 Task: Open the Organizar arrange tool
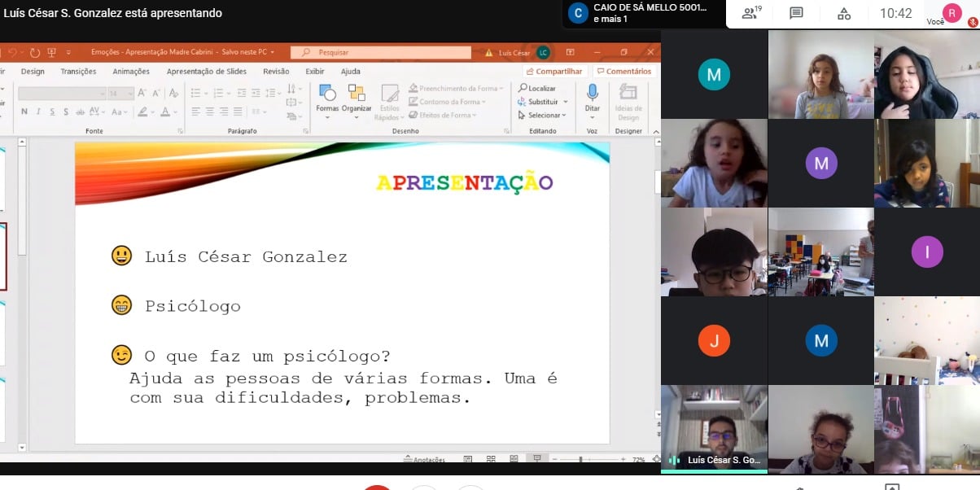357,102
